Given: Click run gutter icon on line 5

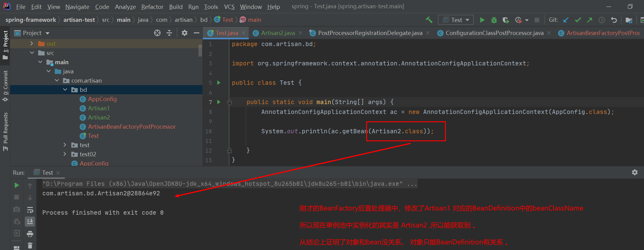Looking at the screenshot, I should [x=219, y=83].
